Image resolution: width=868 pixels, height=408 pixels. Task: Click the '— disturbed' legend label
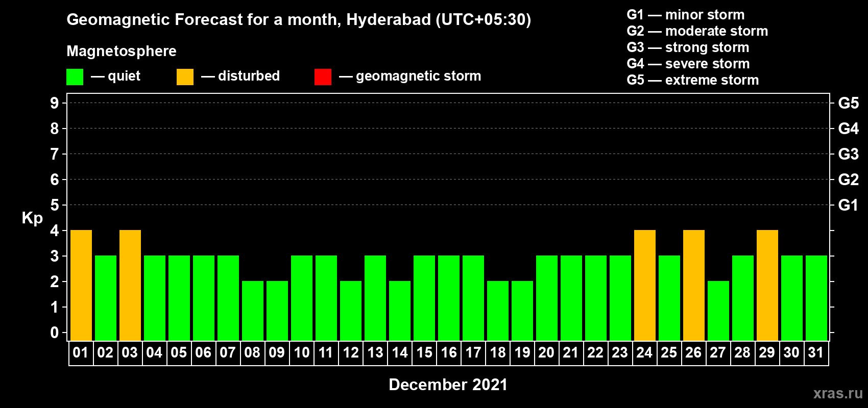point(240,76)
